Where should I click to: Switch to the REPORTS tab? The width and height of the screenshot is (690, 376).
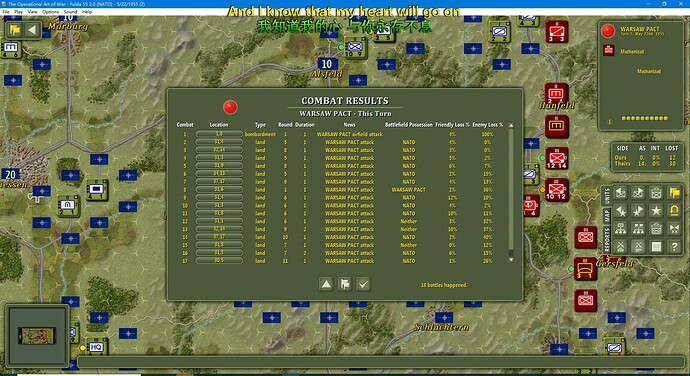click(x=607, y=240)
